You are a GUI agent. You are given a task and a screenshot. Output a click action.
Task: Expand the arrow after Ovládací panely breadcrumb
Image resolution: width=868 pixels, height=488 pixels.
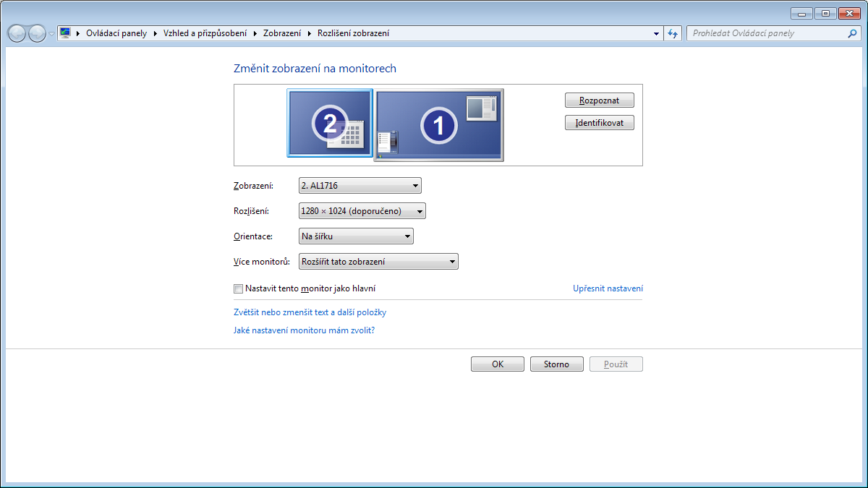(155, 33)
